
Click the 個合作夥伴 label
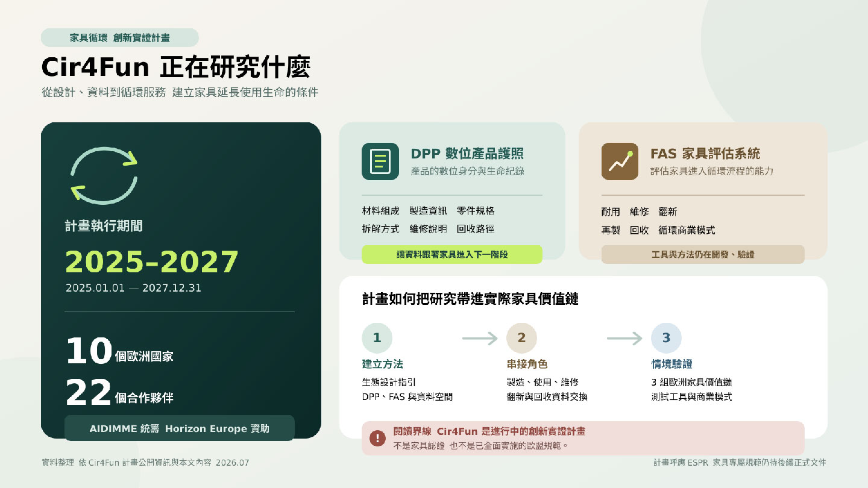pos(144,398)
